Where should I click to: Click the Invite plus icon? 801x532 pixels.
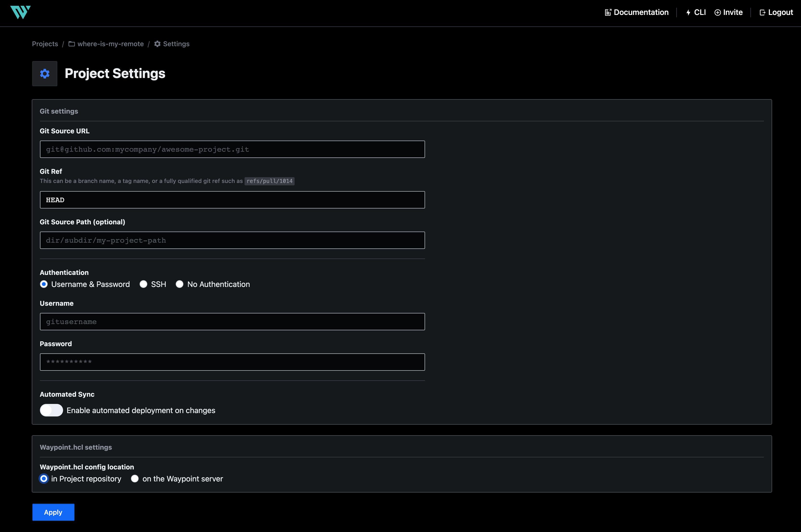point(717,12)
